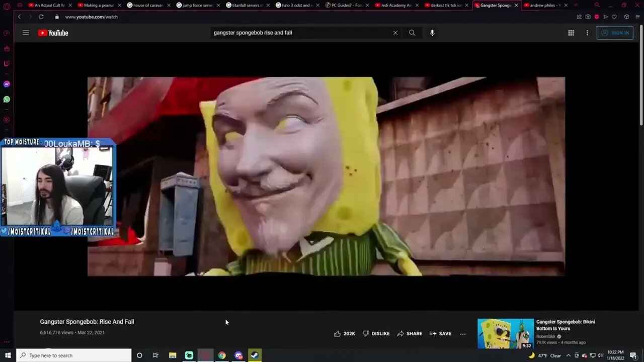
Task: Like the video showing 202K likes
Action: point(345,333)
